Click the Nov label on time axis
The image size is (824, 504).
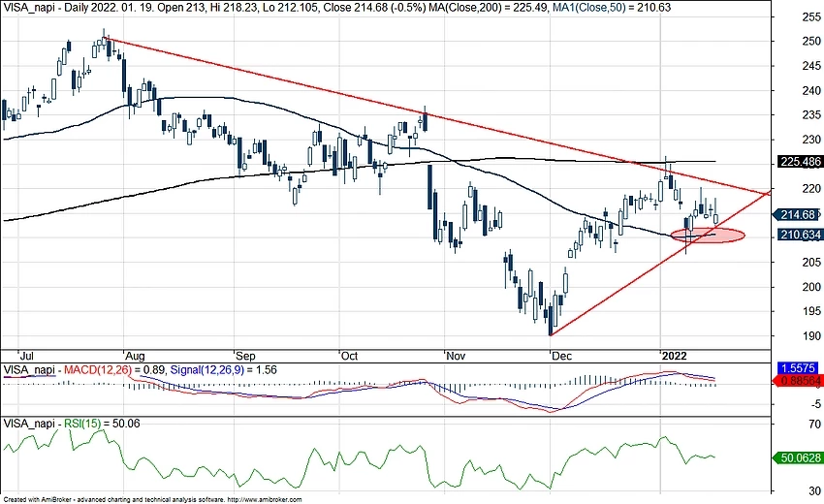pos(454,356)
